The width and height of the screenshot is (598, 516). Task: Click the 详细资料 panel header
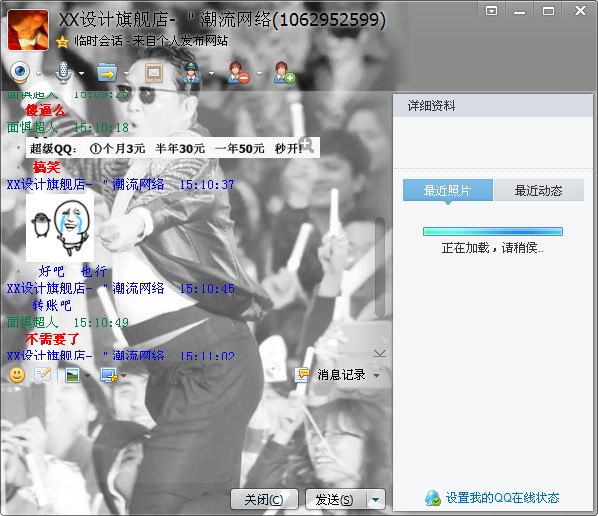[x=493, y=106]
